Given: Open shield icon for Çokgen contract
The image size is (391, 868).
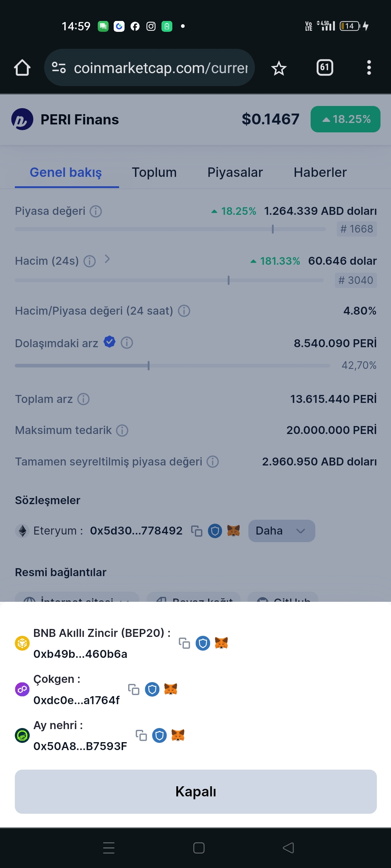Looking at the screenshot, I should (152, 689).
